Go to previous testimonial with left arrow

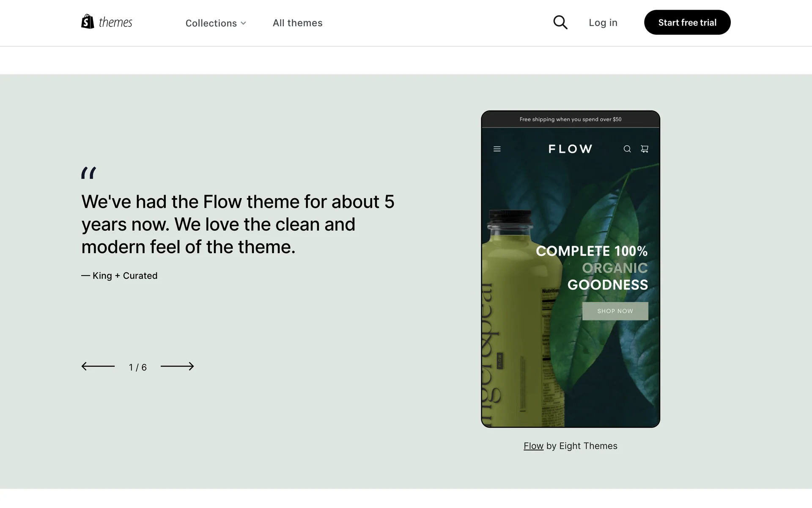pos(98,366)
